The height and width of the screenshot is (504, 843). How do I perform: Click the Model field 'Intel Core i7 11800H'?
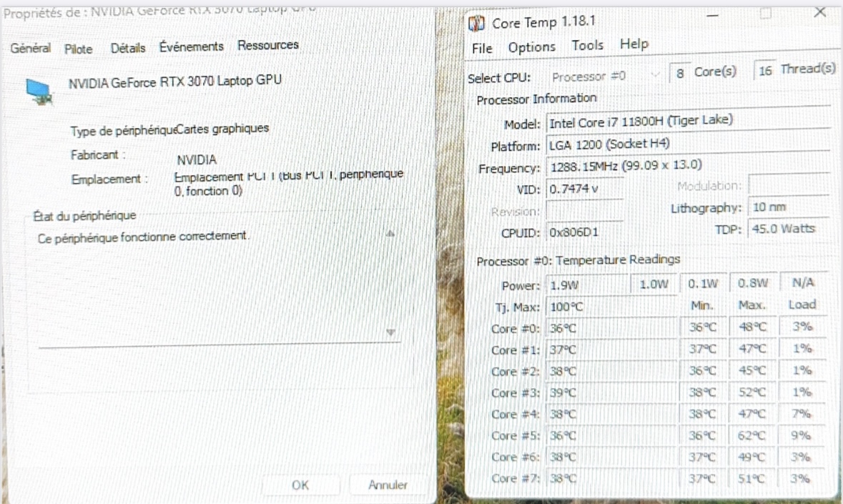pos(688,121)
